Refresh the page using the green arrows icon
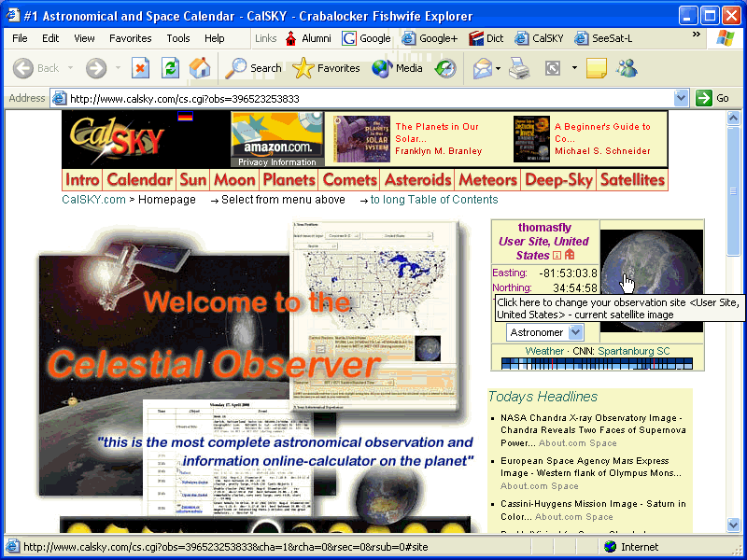This screenshot has width=747, height=560. pos(170,68)
